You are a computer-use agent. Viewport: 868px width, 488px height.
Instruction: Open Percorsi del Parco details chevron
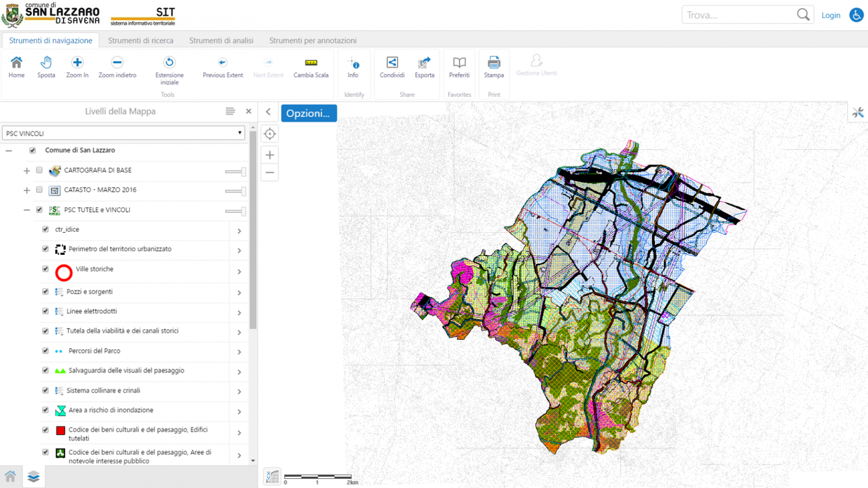(x=239, y=352)
